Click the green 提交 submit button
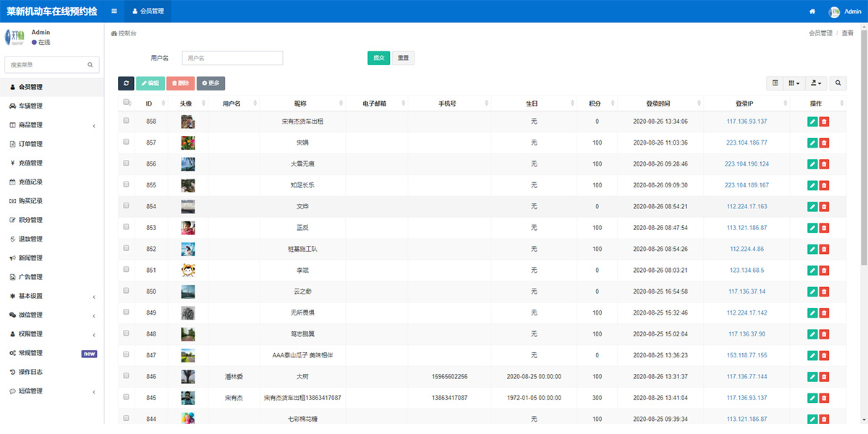 [x=378, y=58]
